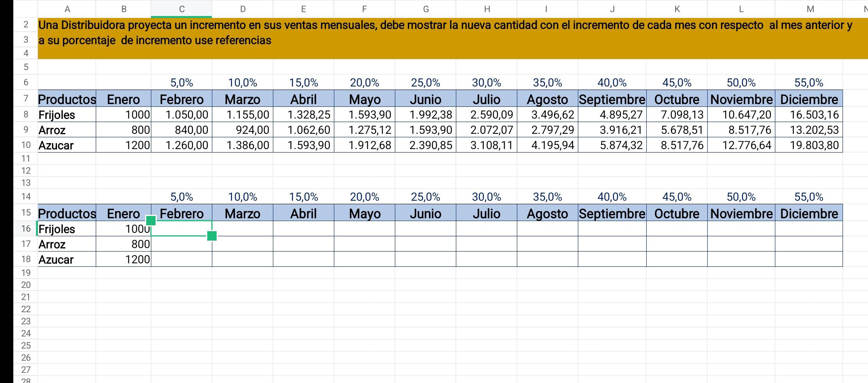Select cell with value 840,00
The image size is (868, 383).
coord(181,129)
